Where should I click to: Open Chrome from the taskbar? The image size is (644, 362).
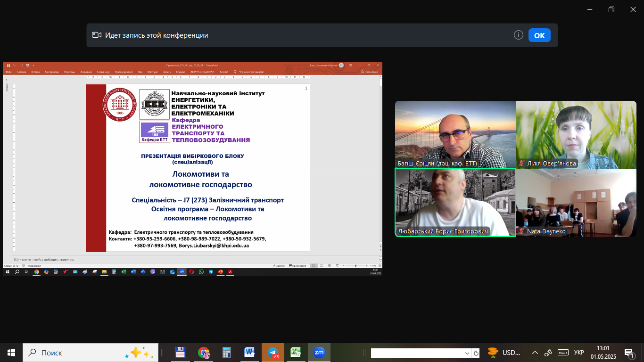(204, 353)
